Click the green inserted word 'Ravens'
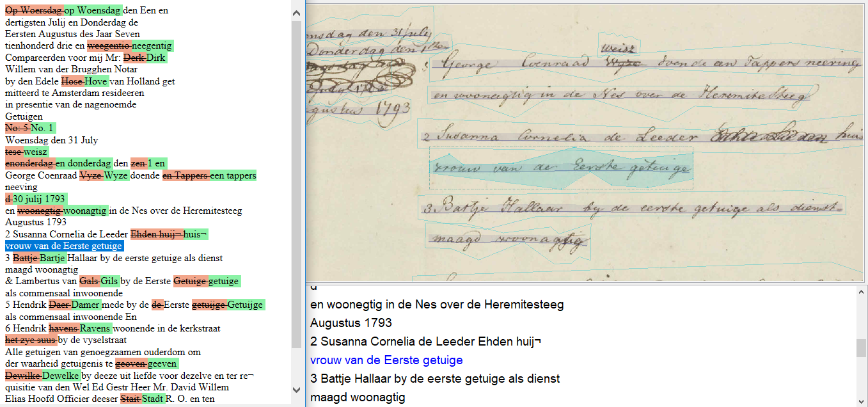The width and height of the screenshot is (868, 407). [95, 328]
